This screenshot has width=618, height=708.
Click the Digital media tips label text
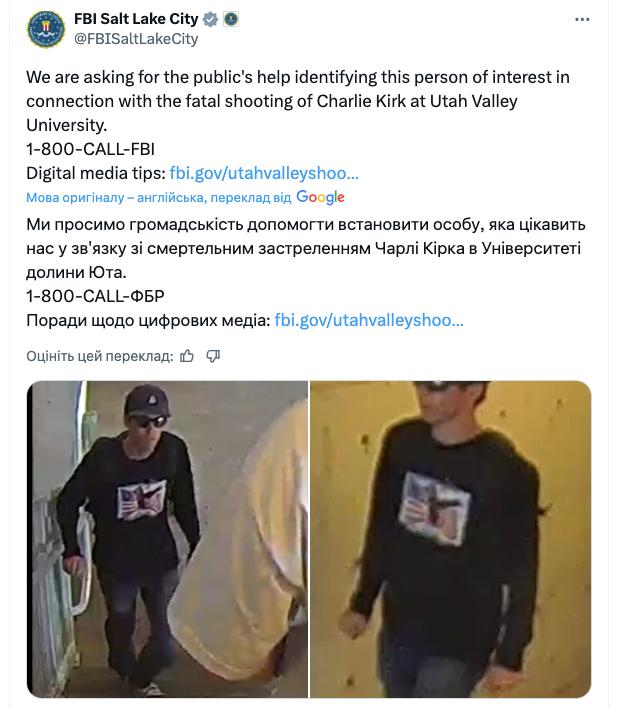tap(96, 173)
